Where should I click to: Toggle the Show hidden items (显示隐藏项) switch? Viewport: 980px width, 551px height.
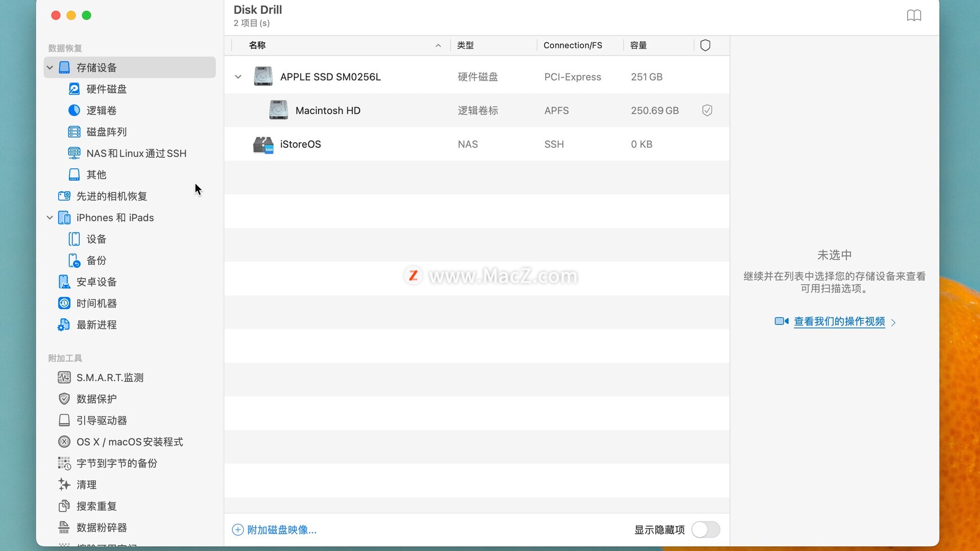[705, 530]
